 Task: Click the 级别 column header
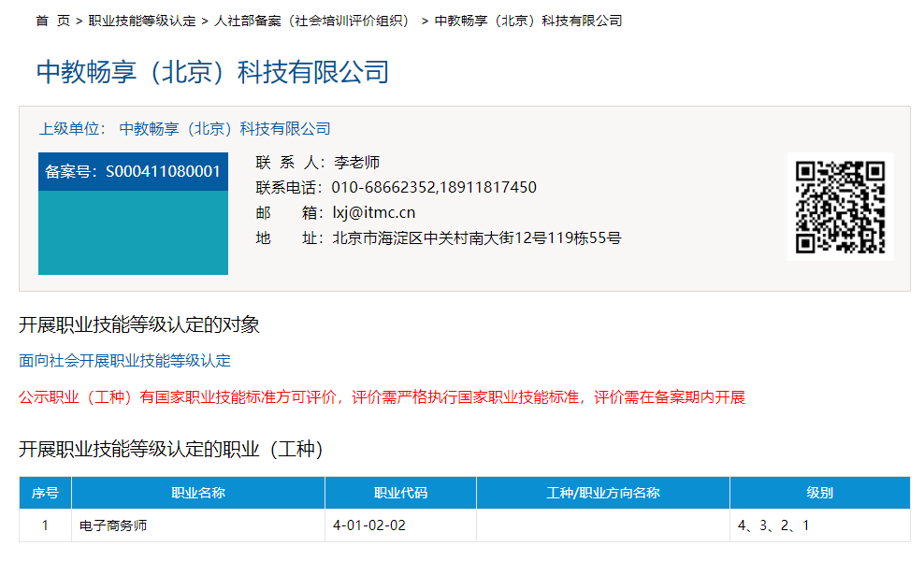(x=819, y=493)
